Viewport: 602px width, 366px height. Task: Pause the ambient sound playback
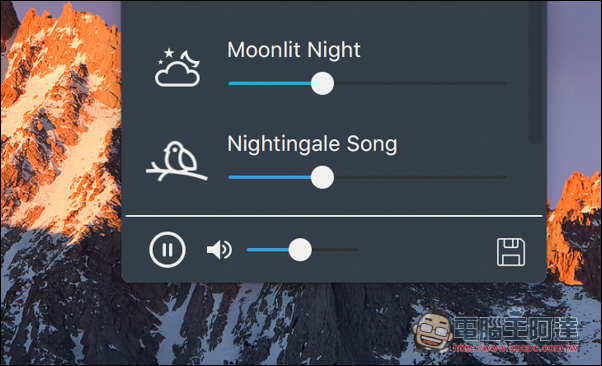point(167,250)
